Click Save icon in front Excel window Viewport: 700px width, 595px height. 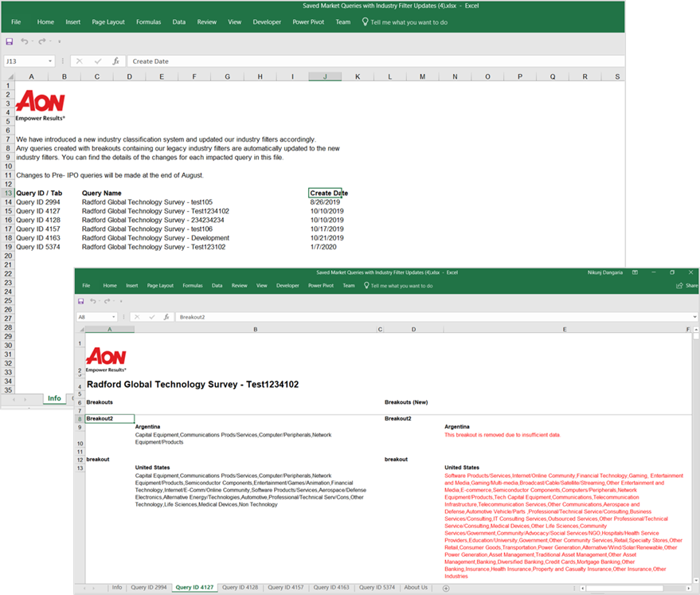80,301
